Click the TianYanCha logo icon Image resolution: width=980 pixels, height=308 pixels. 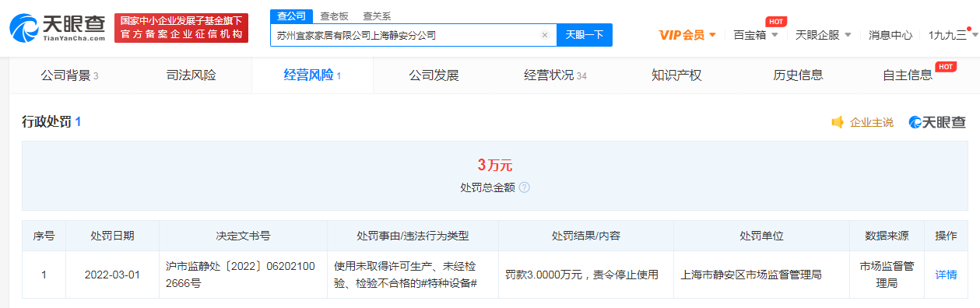pyautogui.click(x=24, y=27)
